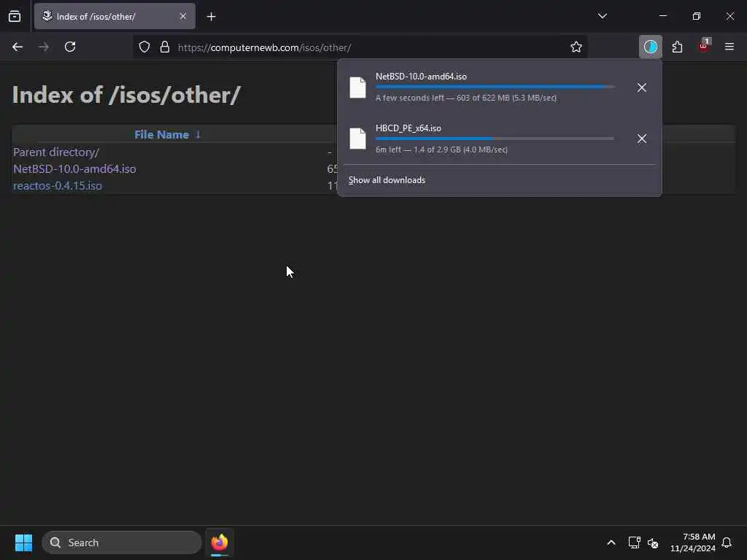This screenshot has height=560, width=747.
Task: Toggle the downloads progress panel button
Action: (650, 47)
